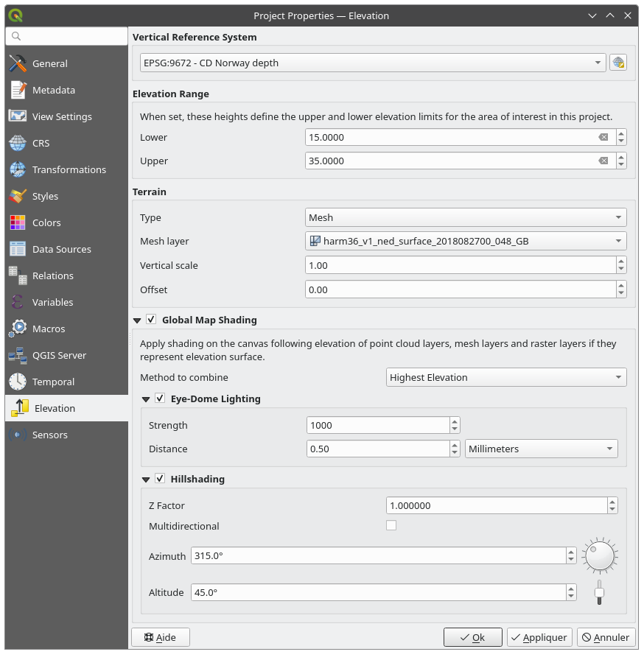Open the Styles section in the sidebar
The height and width of the screenshot is (660, 644).
click(45, 196)
